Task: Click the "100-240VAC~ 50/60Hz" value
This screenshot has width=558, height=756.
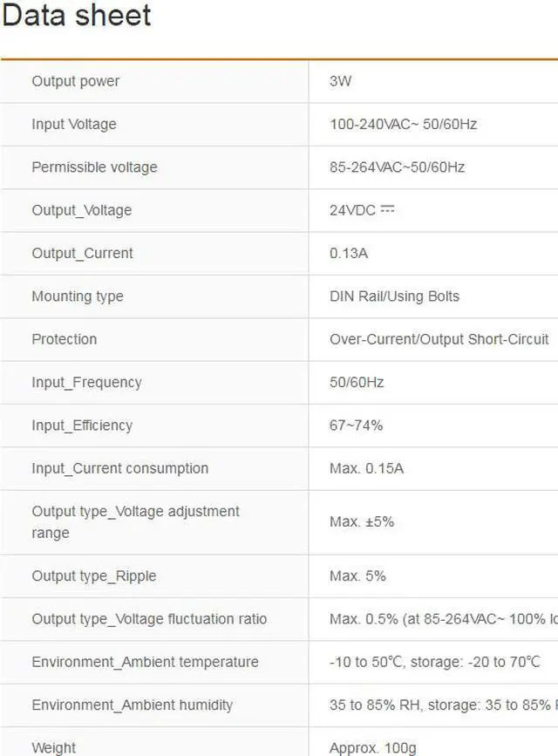Action: point(403,124)
